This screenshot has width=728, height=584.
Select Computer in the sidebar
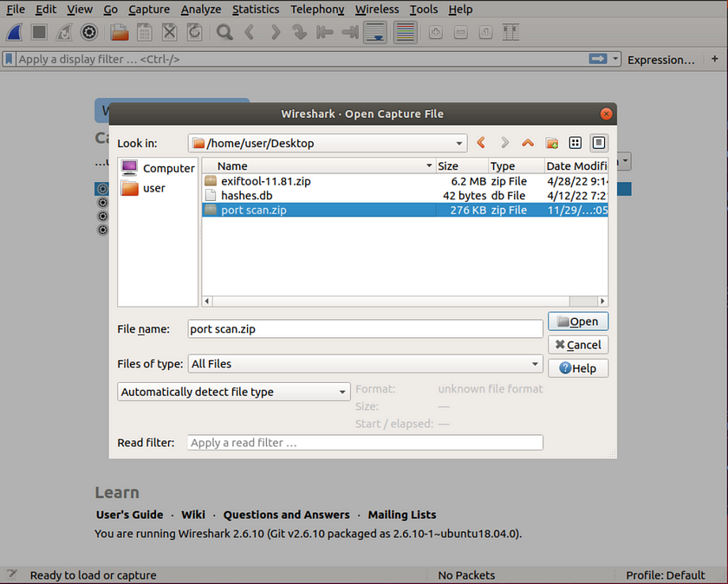[158, 168]
